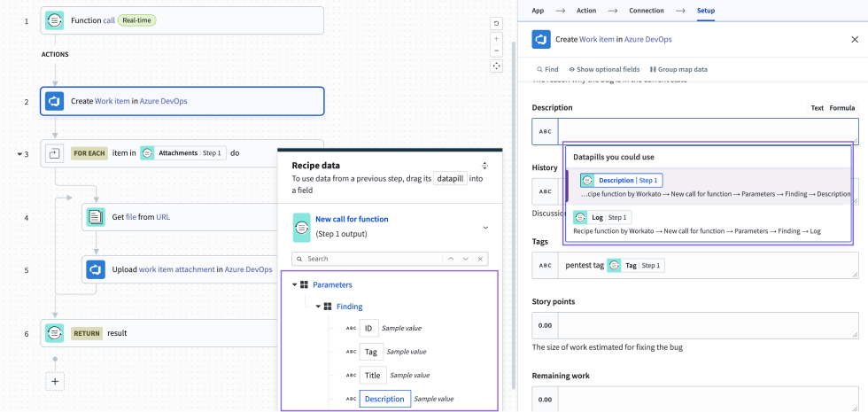868x412 pixels.
Task: Click the Azure DevOps icon in the setup header
Action: coord(541,39)
